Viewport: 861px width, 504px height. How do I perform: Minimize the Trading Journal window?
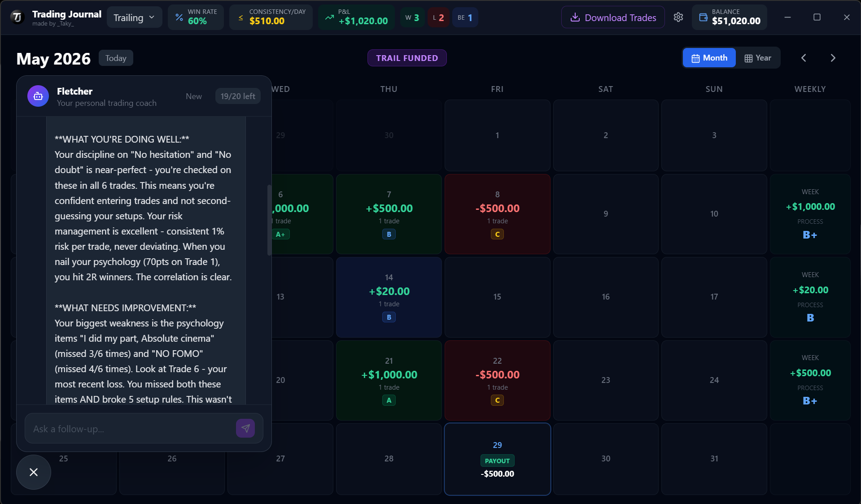click(787, 17)
